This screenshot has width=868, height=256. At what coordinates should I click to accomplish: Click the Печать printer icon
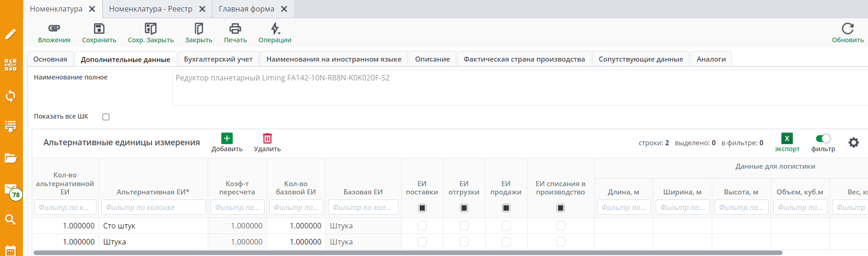click(235, 28)
